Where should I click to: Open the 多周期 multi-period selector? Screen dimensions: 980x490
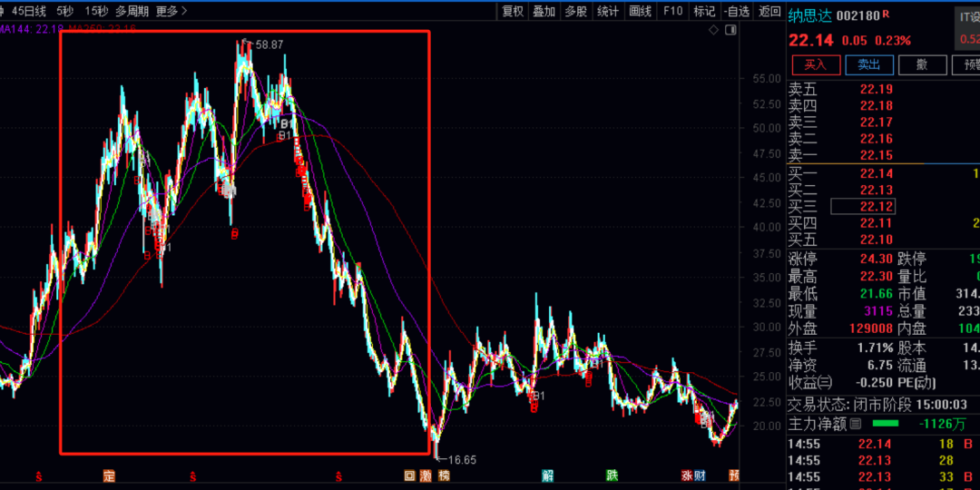(x=132, y=11)
